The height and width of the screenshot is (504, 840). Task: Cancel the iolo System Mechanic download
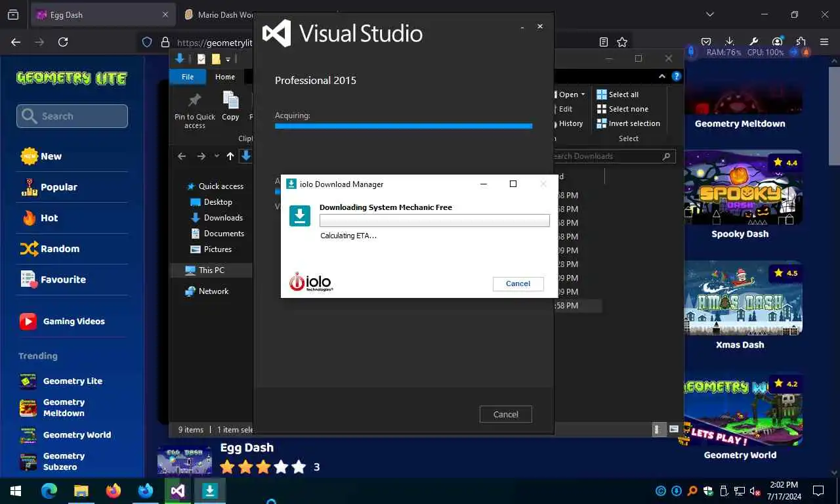(x=518, y=283)
